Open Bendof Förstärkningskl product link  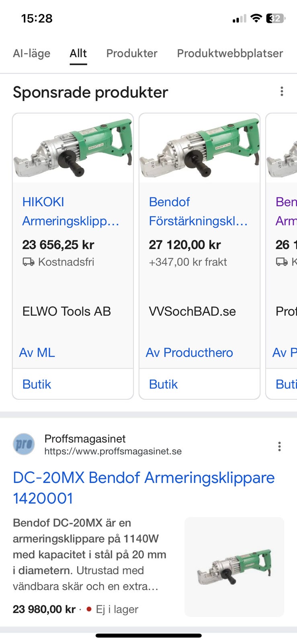click(x=198, y=211)
